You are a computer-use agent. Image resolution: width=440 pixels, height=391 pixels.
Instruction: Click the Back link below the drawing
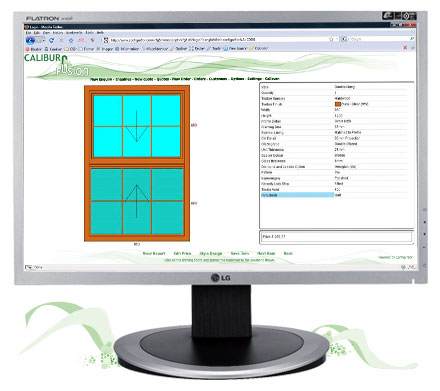point(288,254)
